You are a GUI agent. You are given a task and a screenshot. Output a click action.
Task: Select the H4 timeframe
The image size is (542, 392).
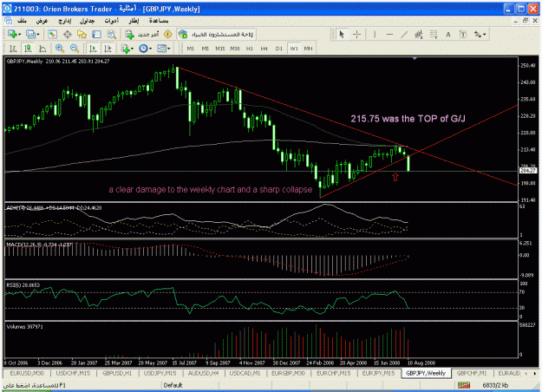point(264,49)
